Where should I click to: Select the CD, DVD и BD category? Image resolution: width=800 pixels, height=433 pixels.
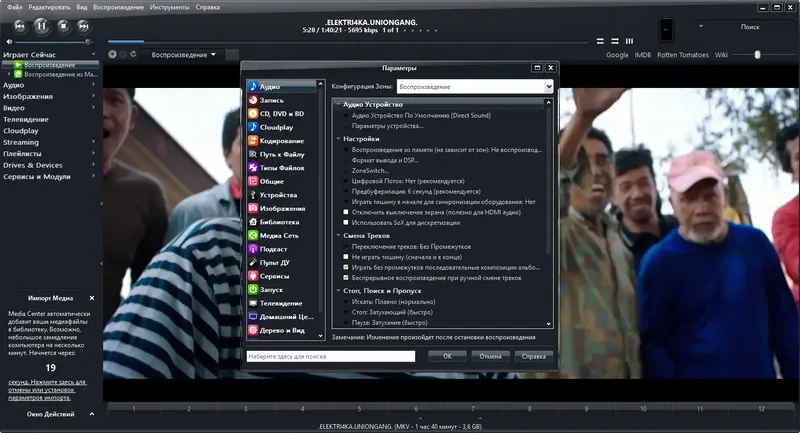tap(281, 114)
